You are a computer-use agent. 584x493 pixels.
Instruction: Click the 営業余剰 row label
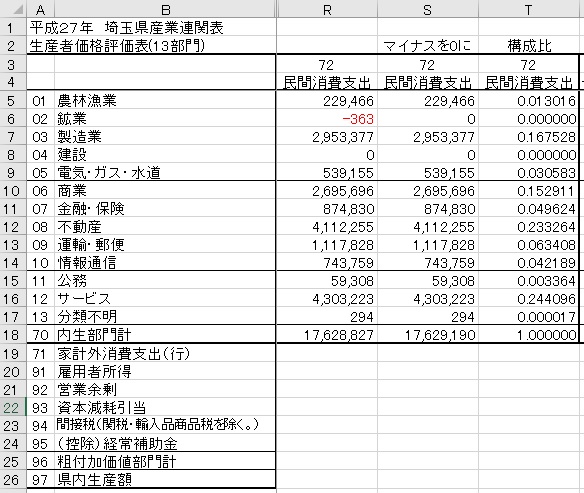(x=87, y=389)
